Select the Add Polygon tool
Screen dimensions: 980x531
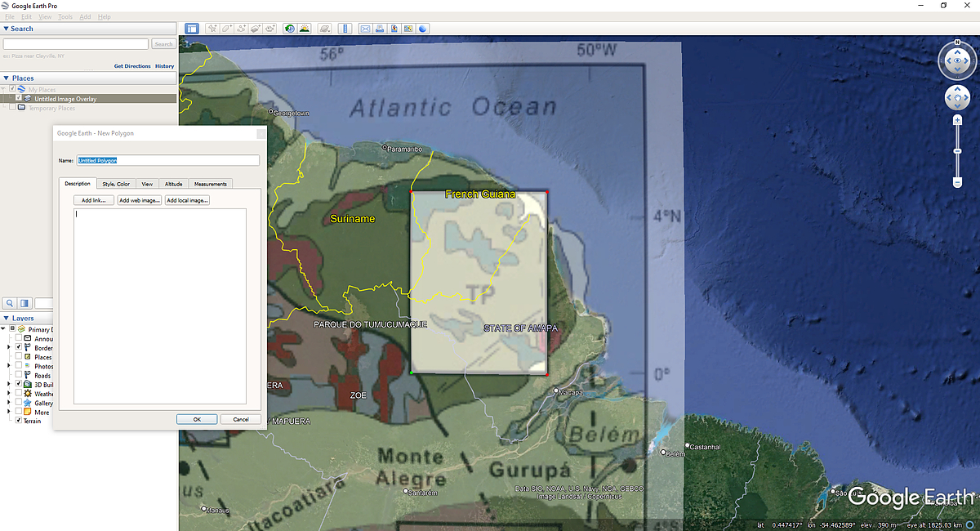tap(226, 28)
